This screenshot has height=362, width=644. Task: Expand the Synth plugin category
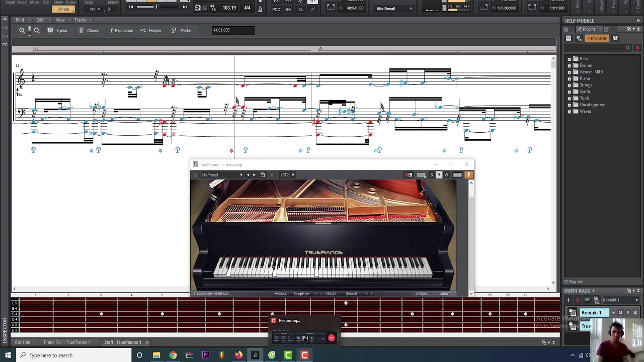pyautogui.click(x=570, y=92)
